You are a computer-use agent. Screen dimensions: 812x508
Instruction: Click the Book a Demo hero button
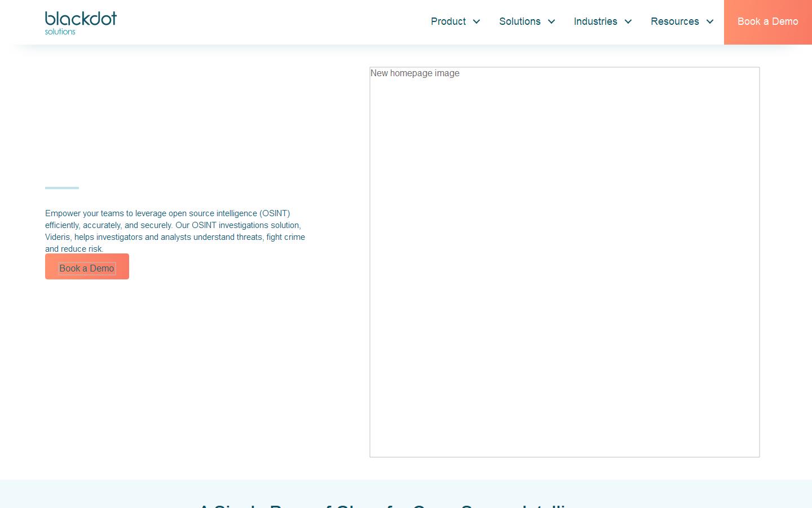(87, 266)
